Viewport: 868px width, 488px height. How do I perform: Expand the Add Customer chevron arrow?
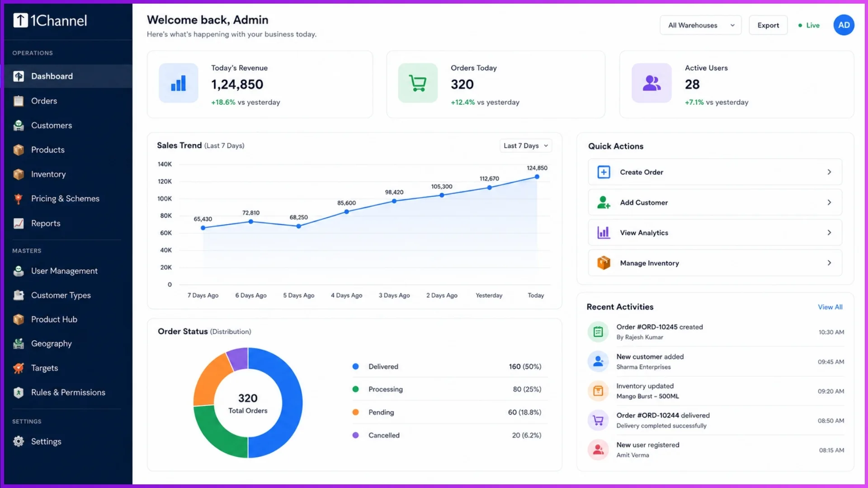click(x=829, y=202)
